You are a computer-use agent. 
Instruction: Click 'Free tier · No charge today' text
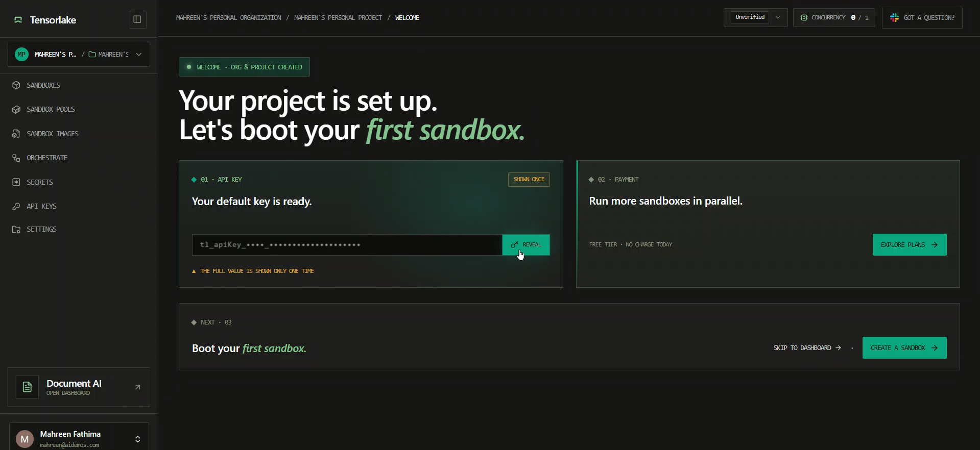(x=631, y=245)
